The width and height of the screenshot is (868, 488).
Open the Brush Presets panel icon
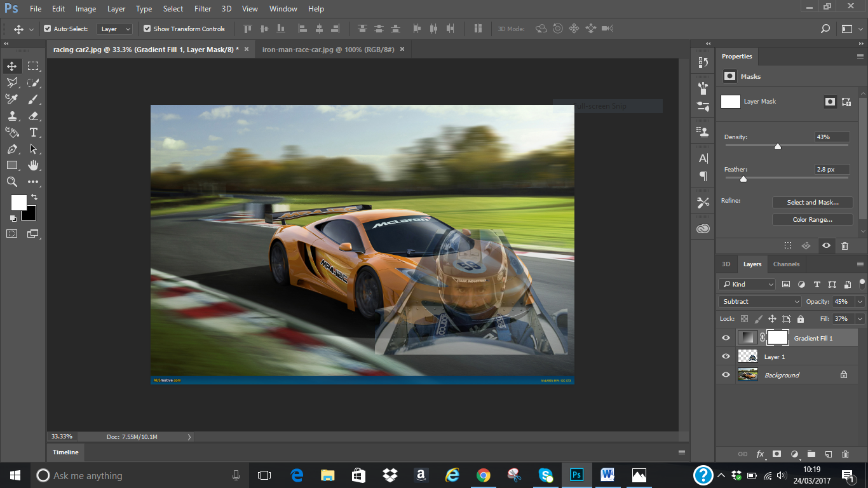pyautogui.click(x=703, y=88)
